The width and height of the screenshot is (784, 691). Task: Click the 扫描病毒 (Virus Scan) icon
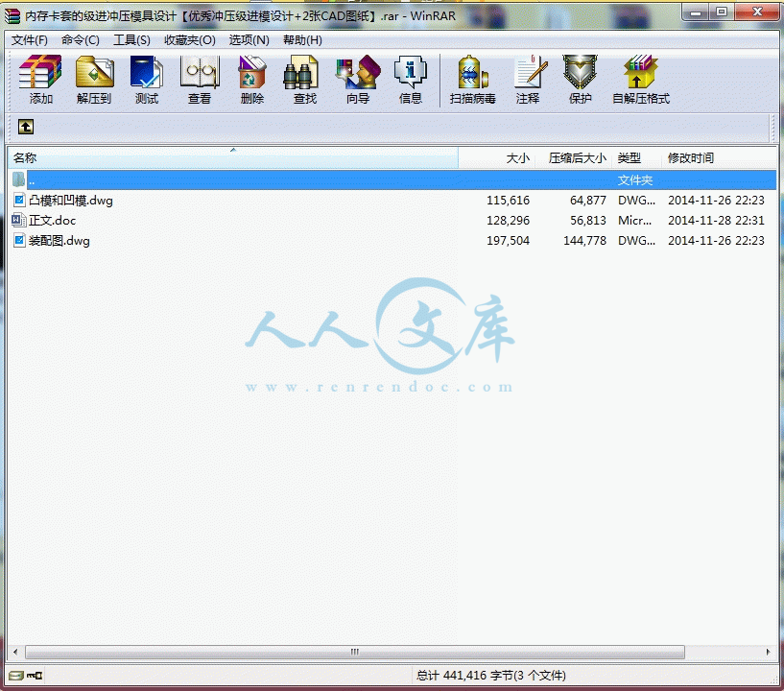click(x=472, y=80)
